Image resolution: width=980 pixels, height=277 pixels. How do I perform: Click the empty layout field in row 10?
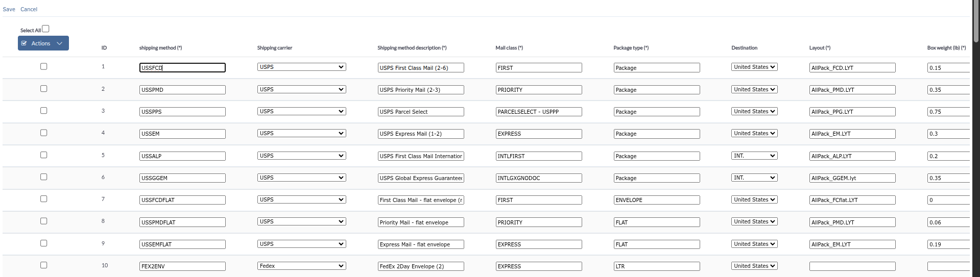pyautogui.click(x=852, y=266)
